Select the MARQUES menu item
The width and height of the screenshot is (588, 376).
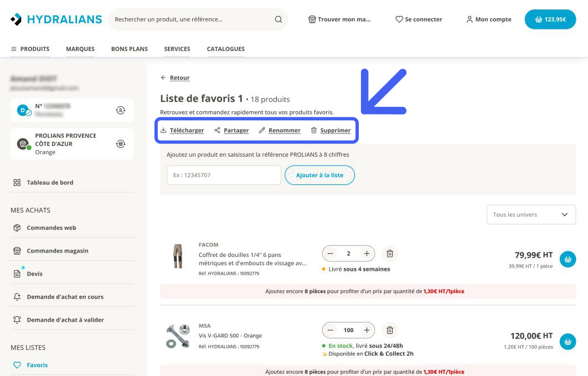[80, 49]
